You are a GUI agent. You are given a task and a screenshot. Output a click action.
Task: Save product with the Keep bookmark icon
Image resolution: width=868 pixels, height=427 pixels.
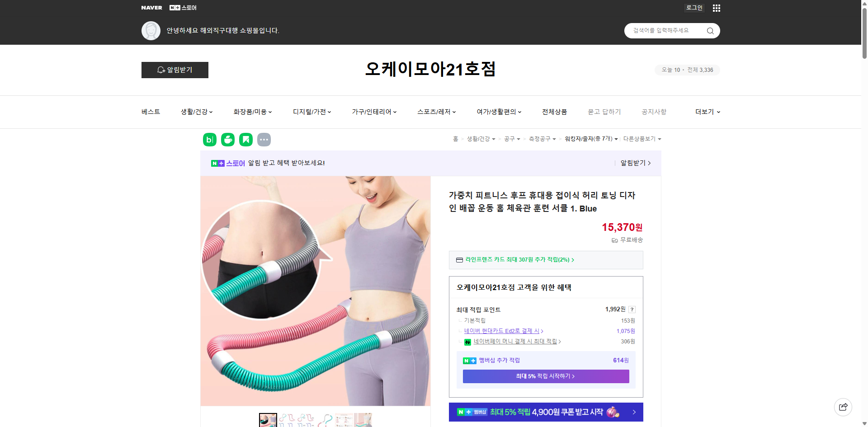click(245, 140)
